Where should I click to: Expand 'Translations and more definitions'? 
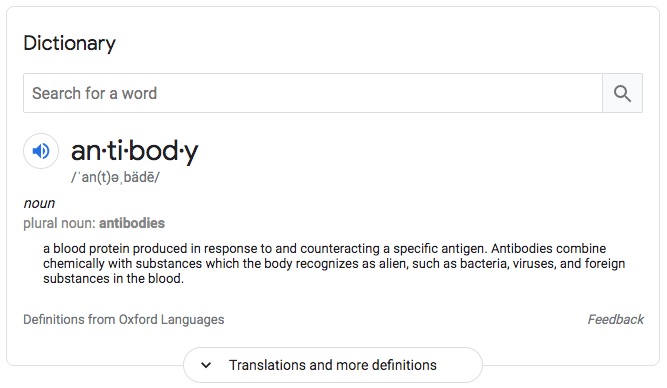tap(333, 365)
